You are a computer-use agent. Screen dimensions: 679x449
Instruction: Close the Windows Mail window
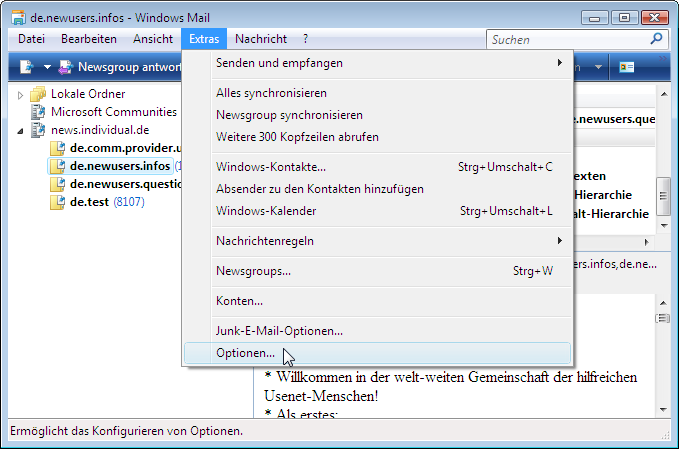[x=654, y=18]
